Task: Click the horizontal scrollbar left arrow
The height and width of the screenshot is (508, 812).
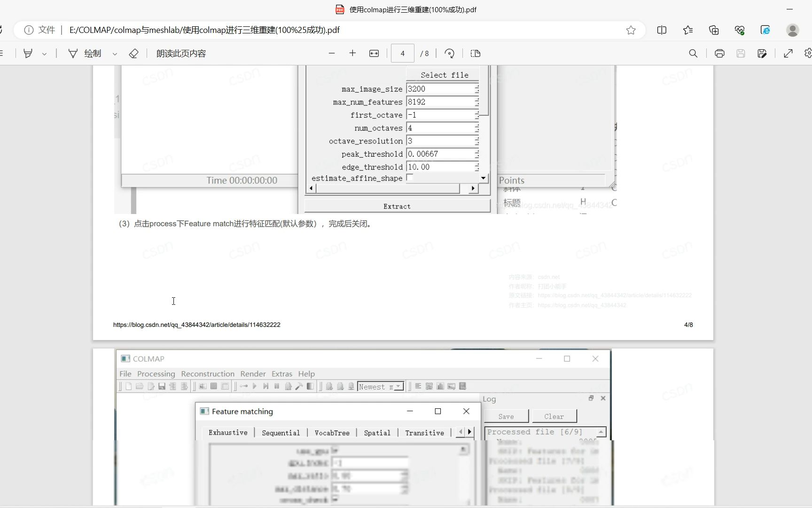Action: pos(311,188)
